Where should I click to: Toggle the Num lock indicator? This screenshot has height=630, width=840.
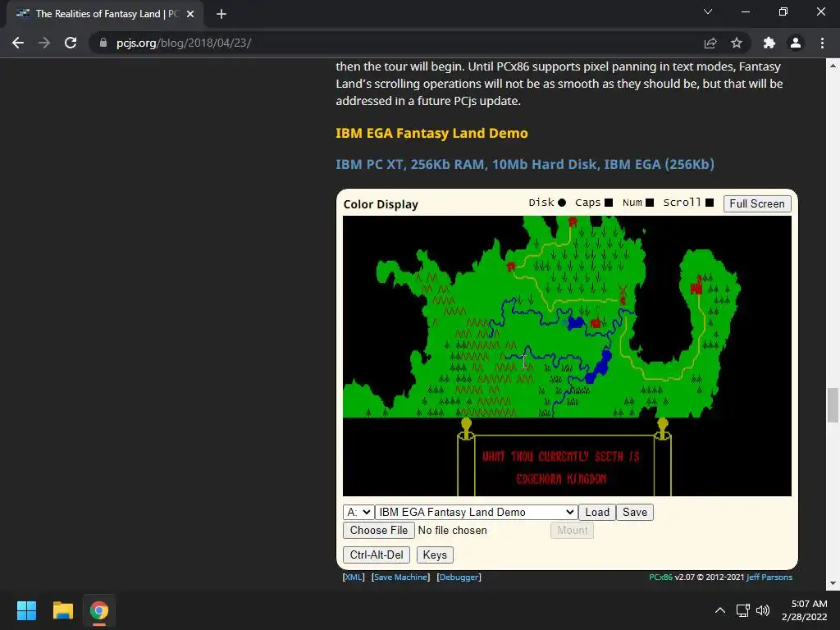(650, 203)
